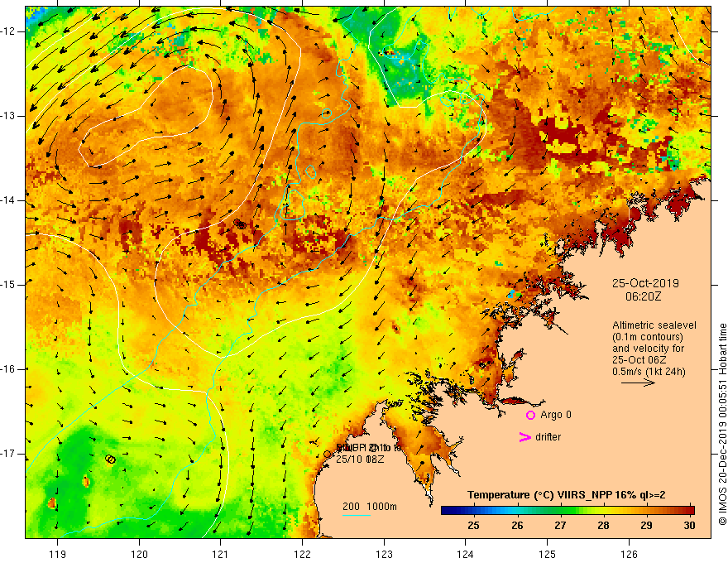Click the longitude axis label '119'
The height and width of the screenshot is (563, 728).
pyautogui.click(x=58, y=555)
